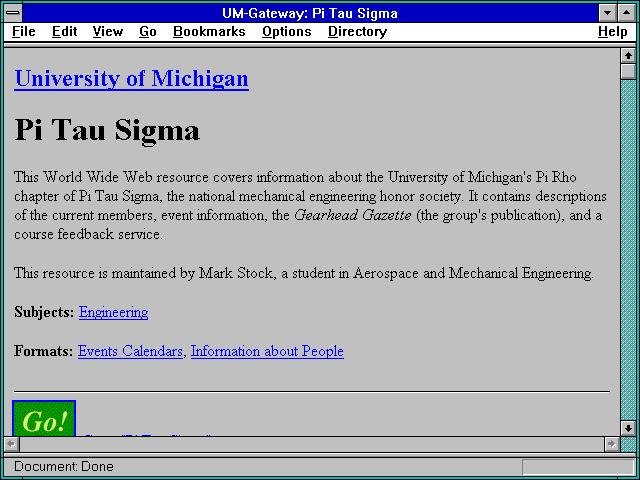
Task: Open the Events Calendars link
Action: point(130,351)
